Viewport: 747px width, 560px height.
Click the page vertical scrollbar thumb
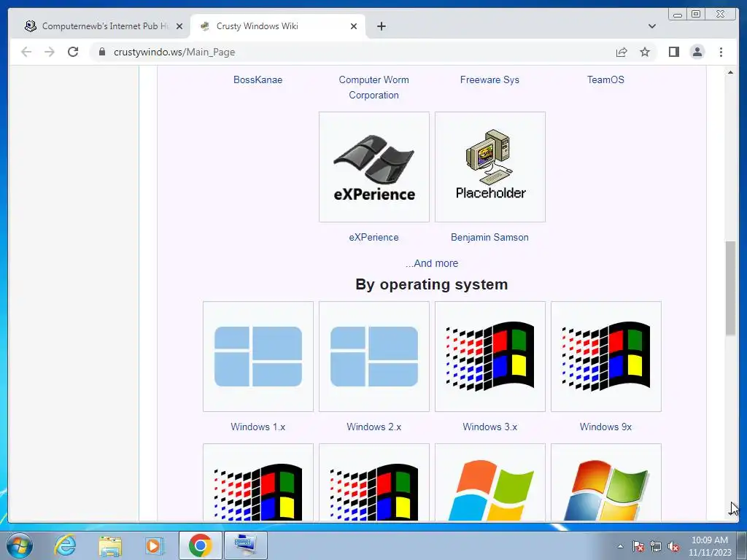pos(730,289)
